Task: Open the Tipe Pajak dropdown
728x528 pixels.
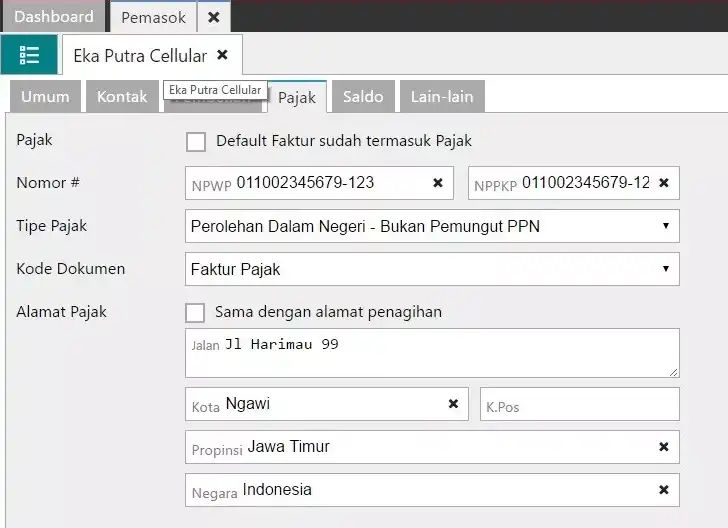Action: pyautogui.click(x=432, y=226)
